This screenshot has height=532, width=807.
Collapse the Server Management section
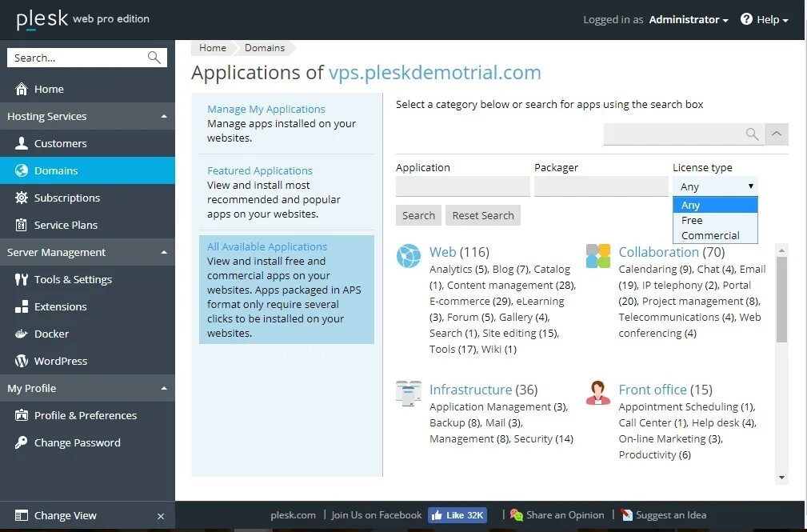point(164,252)
